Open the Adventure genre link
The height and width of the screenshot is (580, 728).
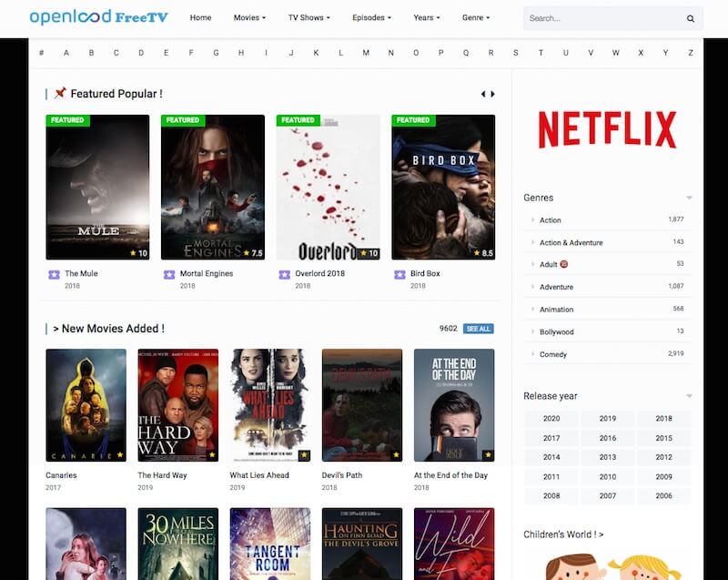(556, 288)
